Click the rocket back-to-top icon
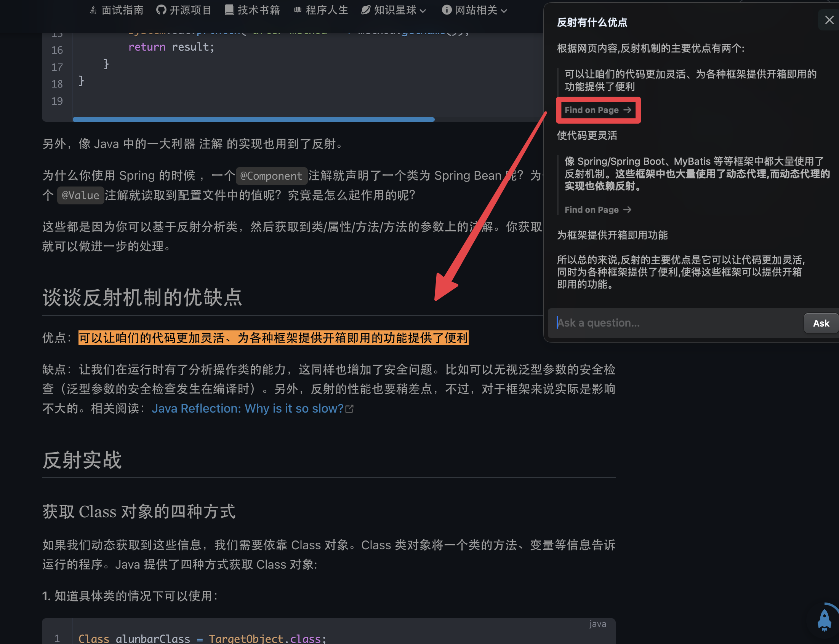839x644 pixels. point(824,620)
